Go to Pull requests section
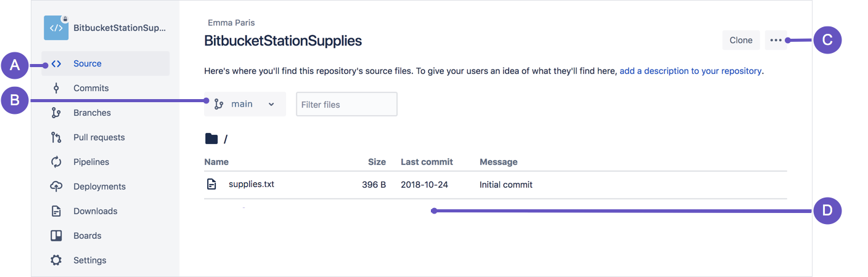 click(99, 137)
